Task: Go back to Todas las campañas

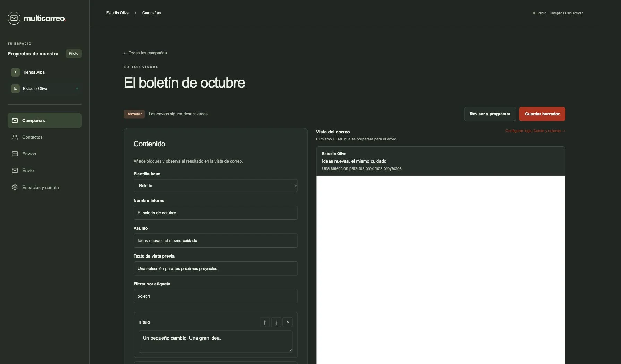Action: pos(145,53)
